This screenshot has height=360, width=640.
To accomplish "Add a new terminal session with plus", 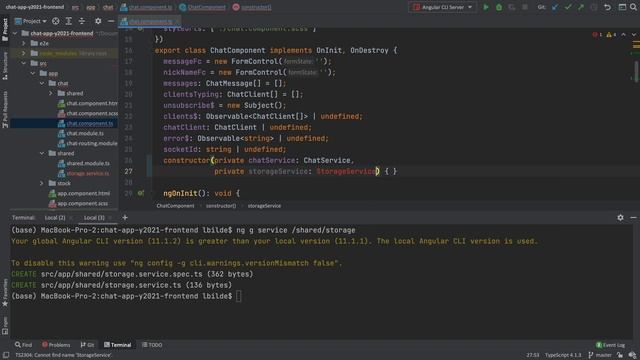I will [x=125, y=218].
